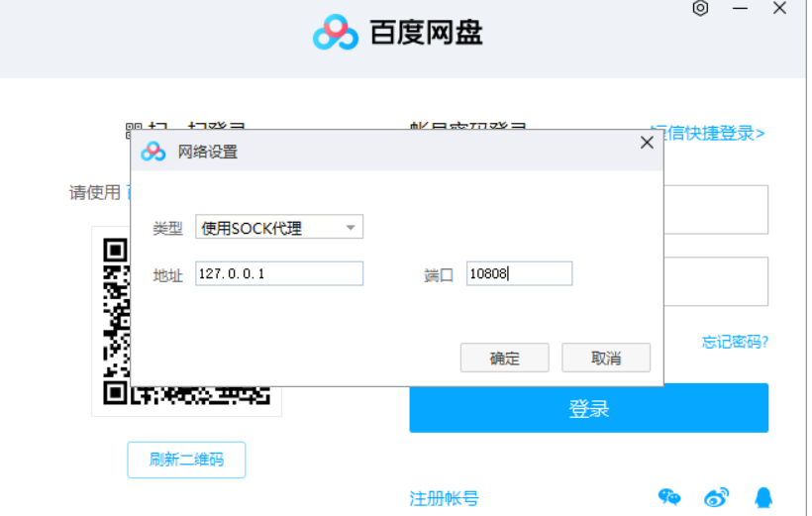Click the Baidu Netdisk logo in the header

pyautogui.click(x=336, y=32)
